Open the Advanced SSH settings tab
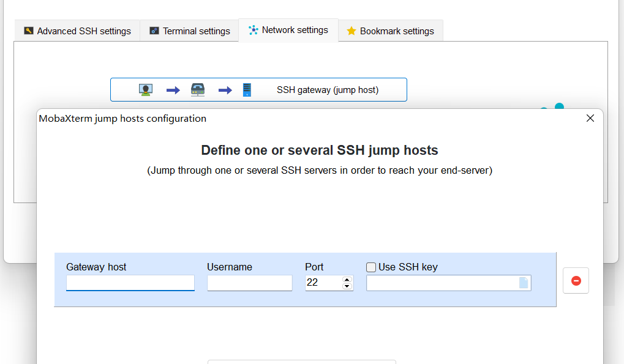The image size is (624, 364). (x=77, y=31)
